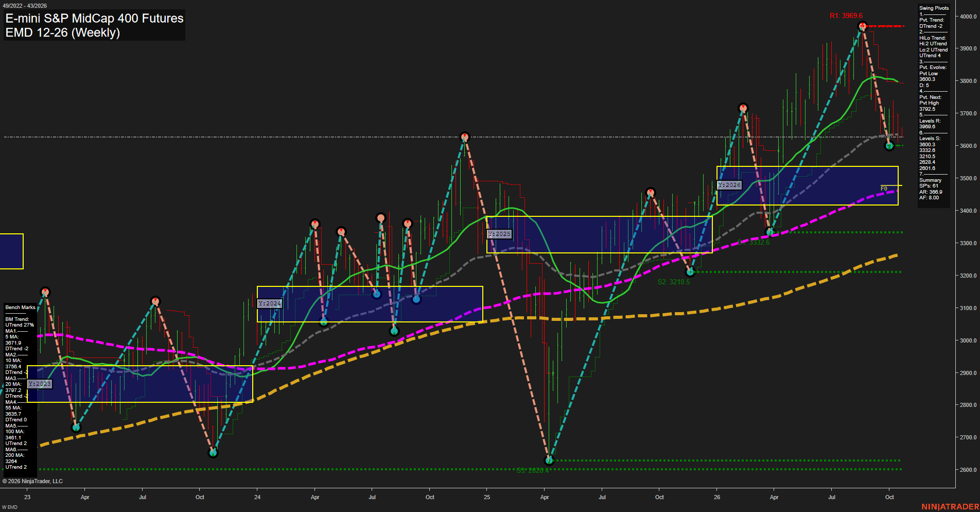The image size is (980, 512).
Task: Click the 200 MA: label
Action: pos(15,455)
